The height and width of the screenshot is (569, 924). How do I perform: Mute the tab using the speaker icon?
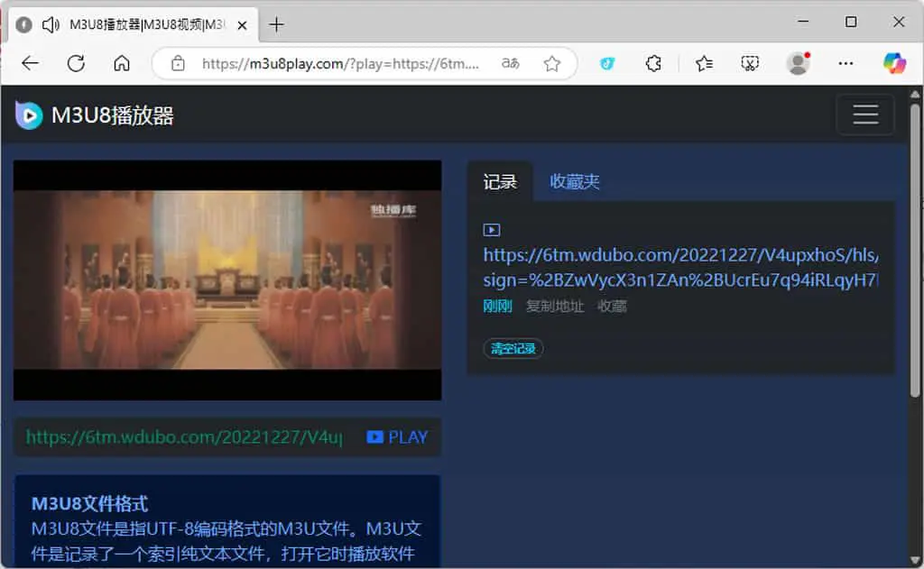[51, 24]
